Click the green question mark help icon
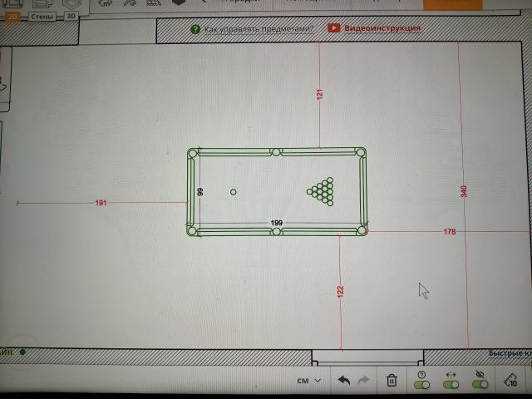 tap(195, 29)
